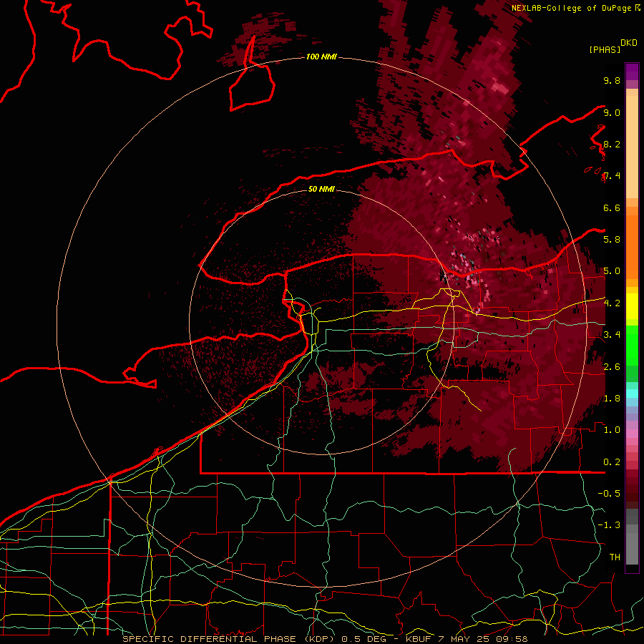Image resolution: width=644 pixels, height=644 pixels.
Task: Click the KDP product caption at the bottom
Action: click(x=325, y=639)
